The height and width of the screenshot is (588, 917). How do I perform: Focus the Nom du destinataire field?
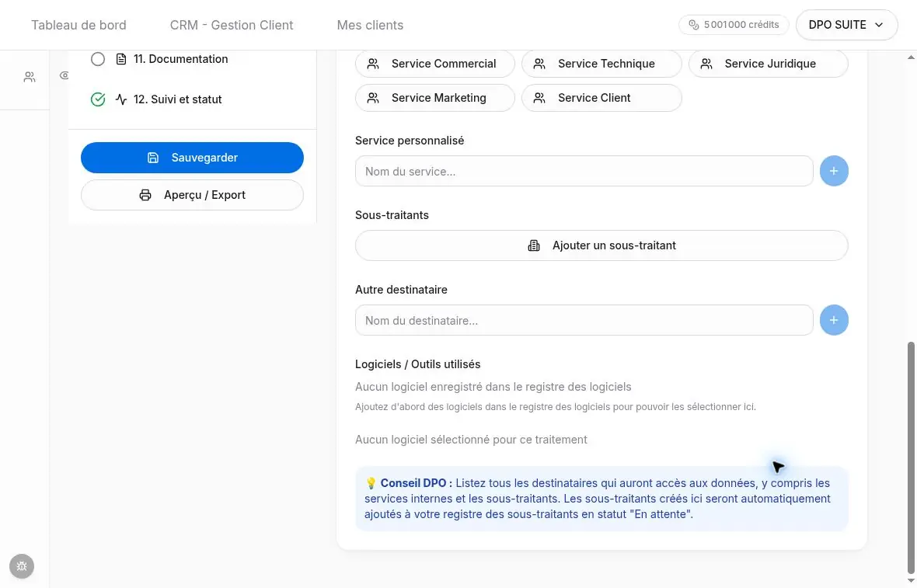(x=584, y=320)
